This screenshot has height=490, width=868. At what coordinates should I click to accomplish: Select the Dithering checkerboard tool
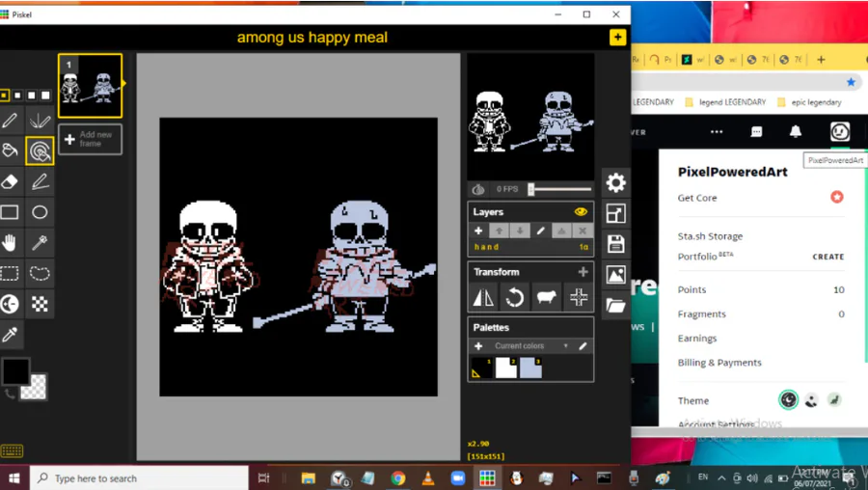tap(40, 304)
